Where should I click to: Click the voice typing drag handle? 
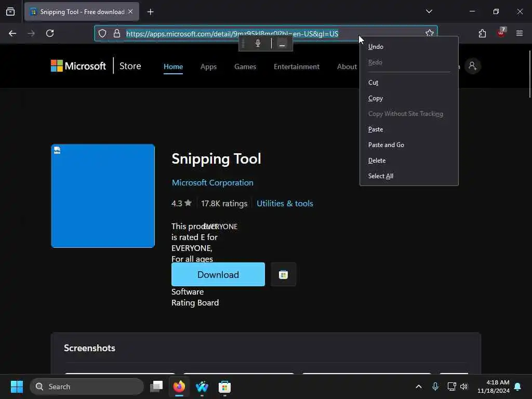coord(243,43)
